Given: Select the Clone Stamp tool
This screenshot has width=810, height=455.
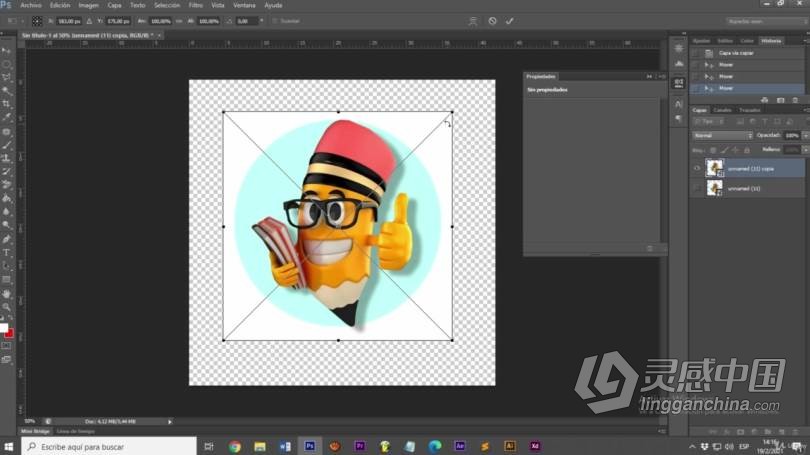Looking at the screenshot, I should point(6,159).
